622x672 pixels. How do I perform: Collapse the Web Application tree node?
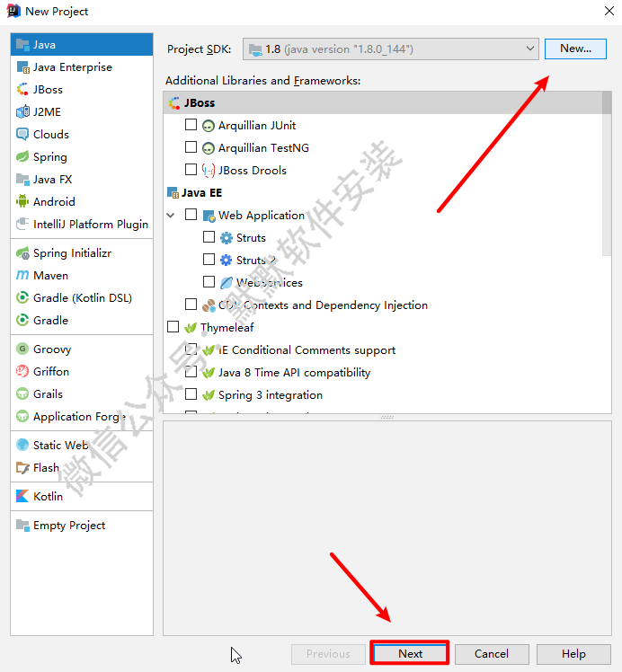[171, 215]
